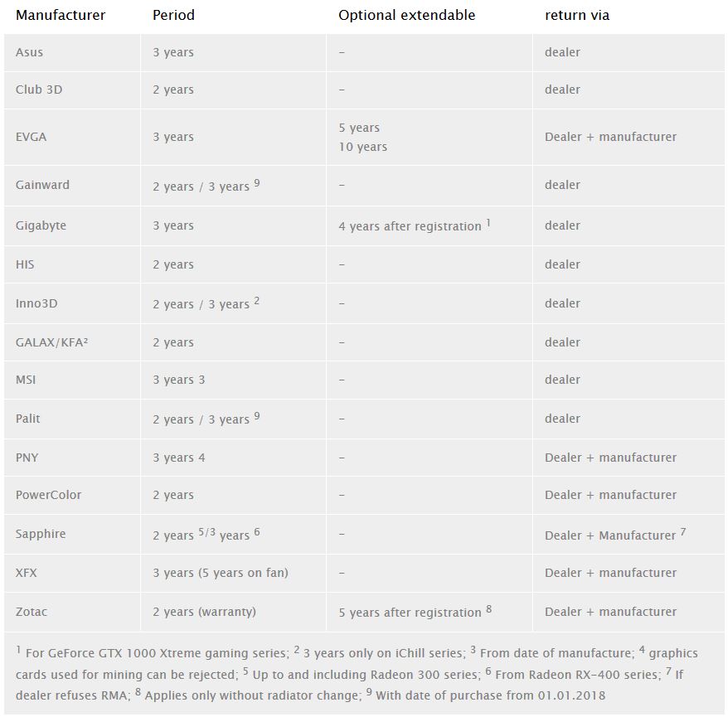Click Zotac's "5 years after registration" text
Screen dimensions: 728x717
coord(410,613)
